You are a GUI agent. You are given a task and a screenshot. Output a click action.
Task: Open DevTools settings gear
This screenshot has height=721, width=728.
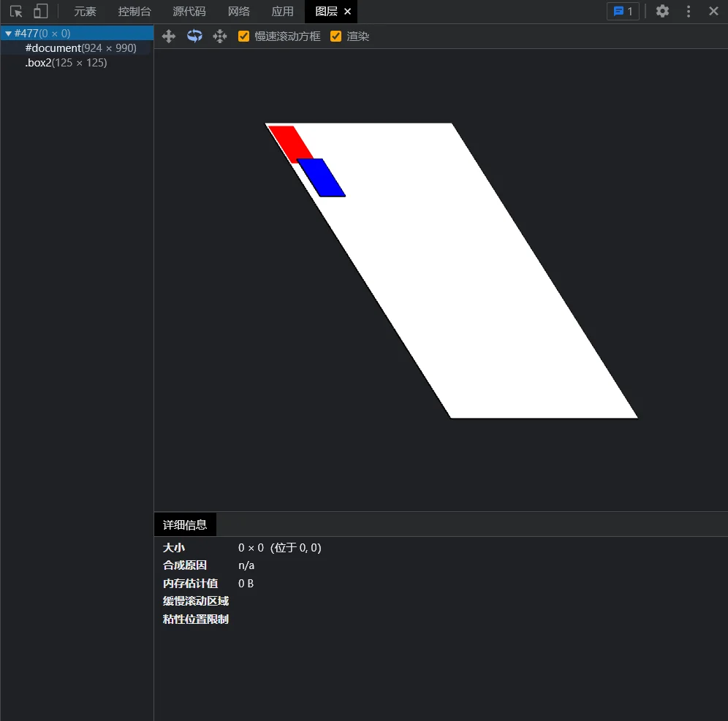coord(662,11)
